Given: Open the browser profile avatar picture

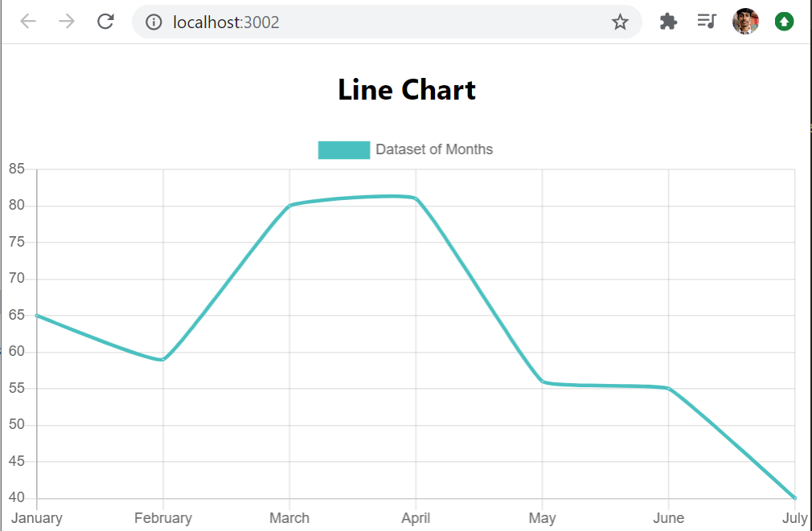Looking at the screenshot, I should 745,22.
